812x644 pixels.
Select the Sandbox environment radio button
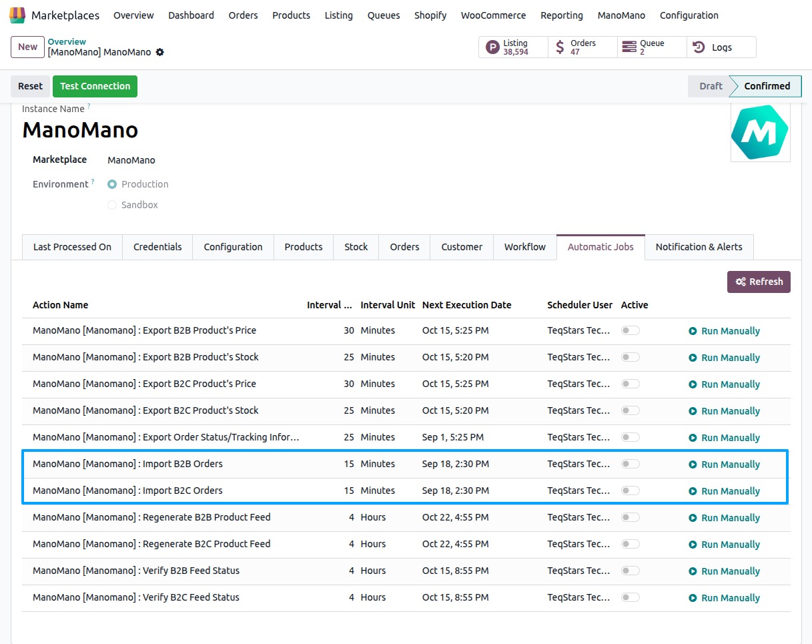[112, 205]
